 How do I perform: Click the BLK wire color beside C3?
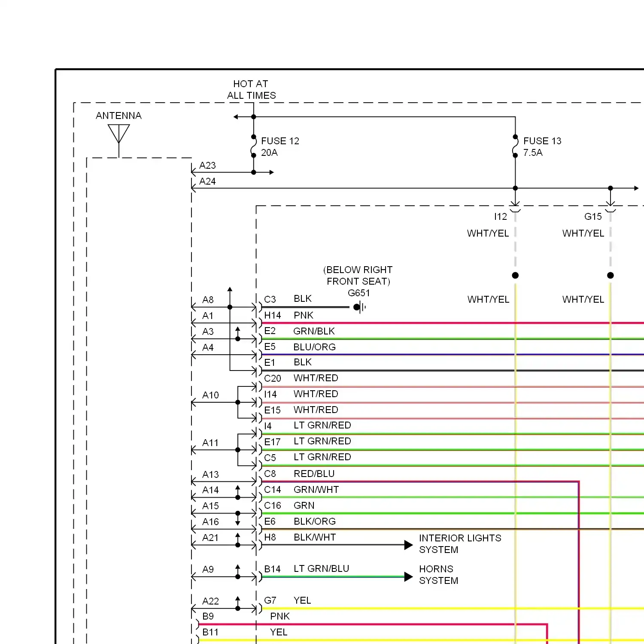[x=303, y=298]
